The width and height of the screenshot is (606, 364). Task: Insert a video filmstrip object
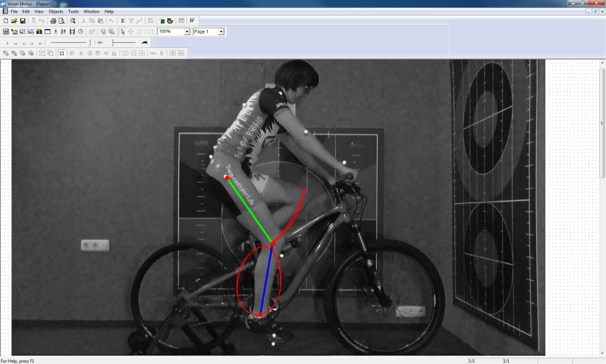(72, 31)
